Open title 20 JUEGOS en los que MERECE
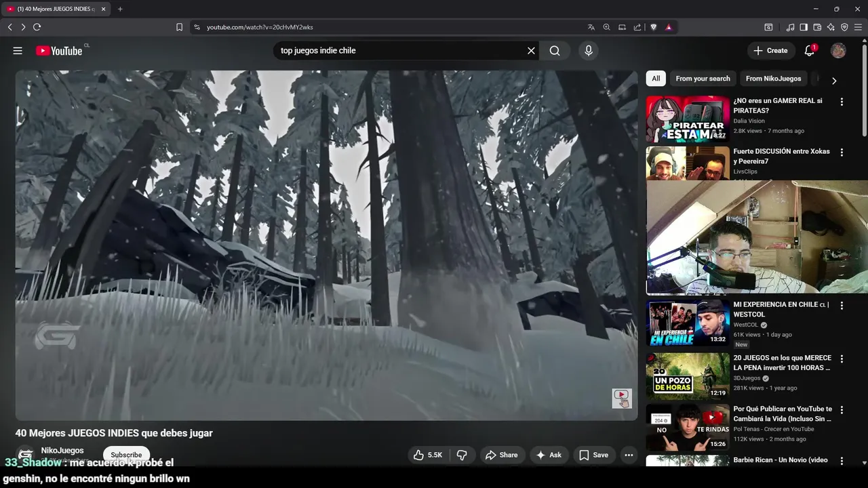Viewport: 868px width, 488px height. [x=782, y=363]
